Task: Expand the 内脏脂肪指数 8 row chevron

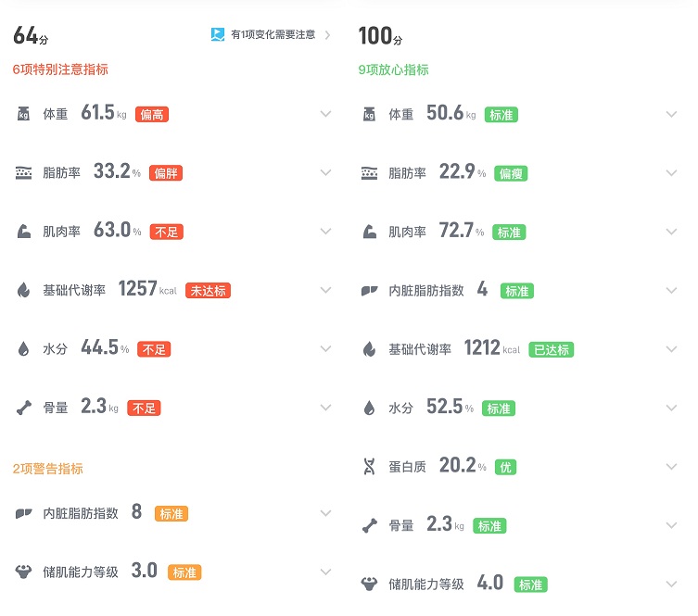Action: coord(325,513)
